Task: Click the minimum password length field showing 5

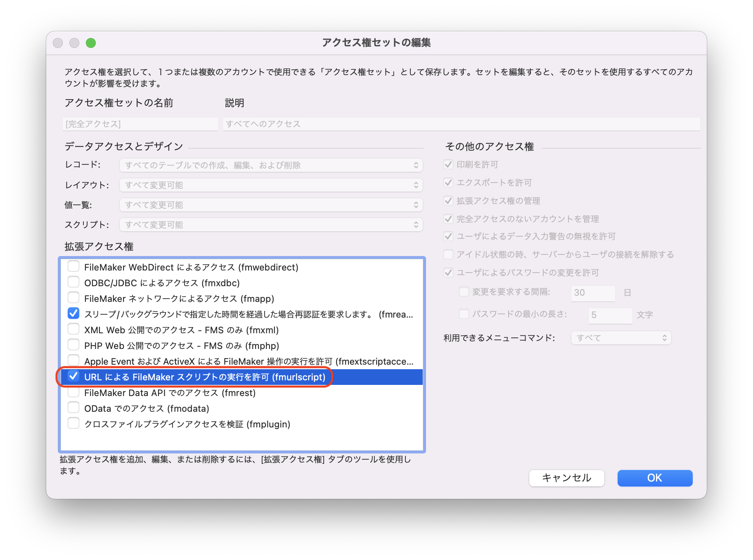Action: (x=611, y=315)
